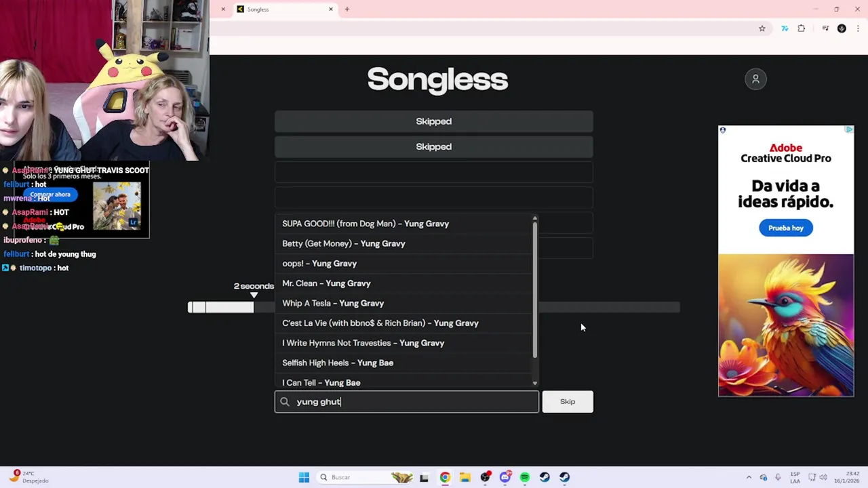Click the 'Prueba hoy' button in the Adobe ad
The height and width of the screenshot is (488, 868).
point(786,228)
